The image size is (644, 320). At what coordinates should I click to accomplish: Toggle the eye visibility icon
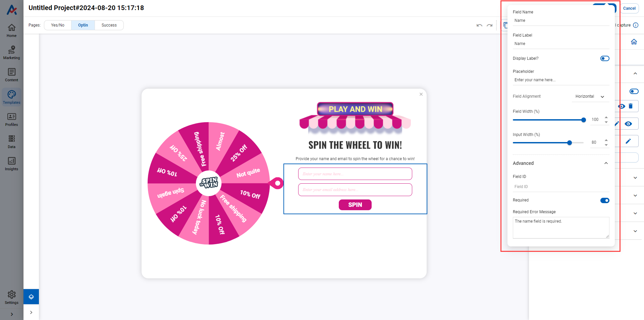coord(628,124)
